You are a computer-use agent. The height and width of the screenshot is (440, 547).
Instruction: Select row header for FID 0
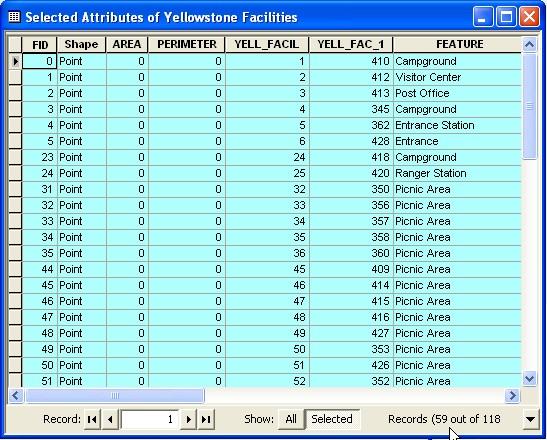tap(15, 61)
